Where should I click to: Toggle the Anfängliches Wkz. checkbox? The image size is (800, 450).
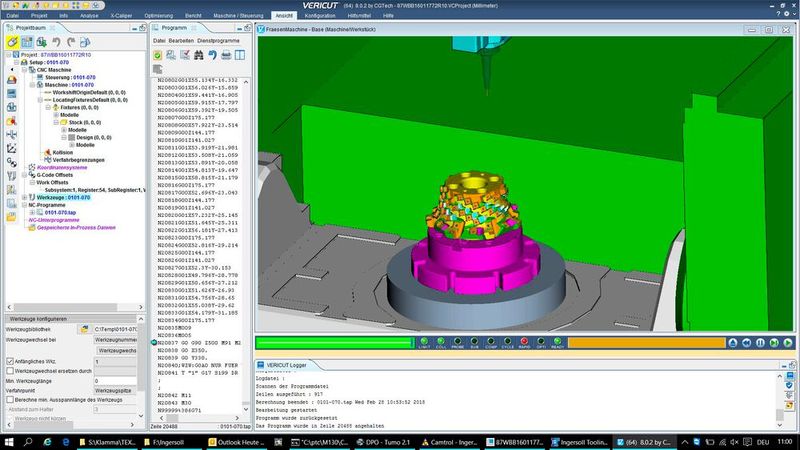[x=10, y=361]
